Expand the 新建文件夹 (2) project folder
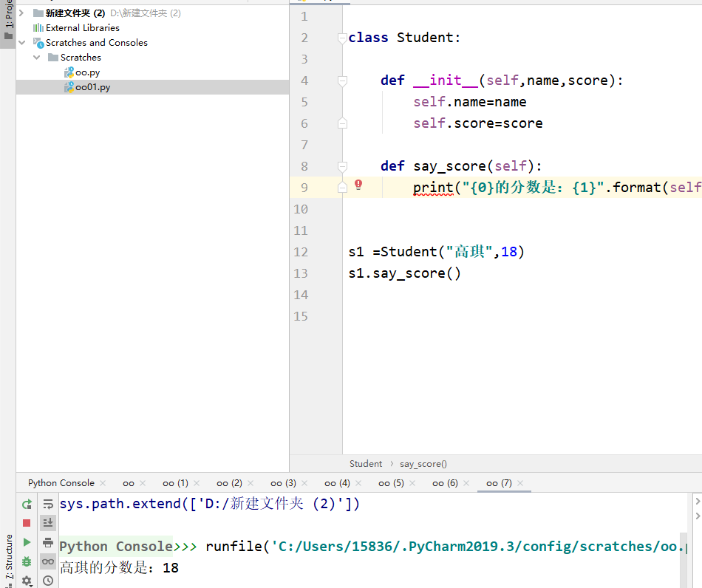The height and width of the screenshot is (588, 702). [21, 13]
